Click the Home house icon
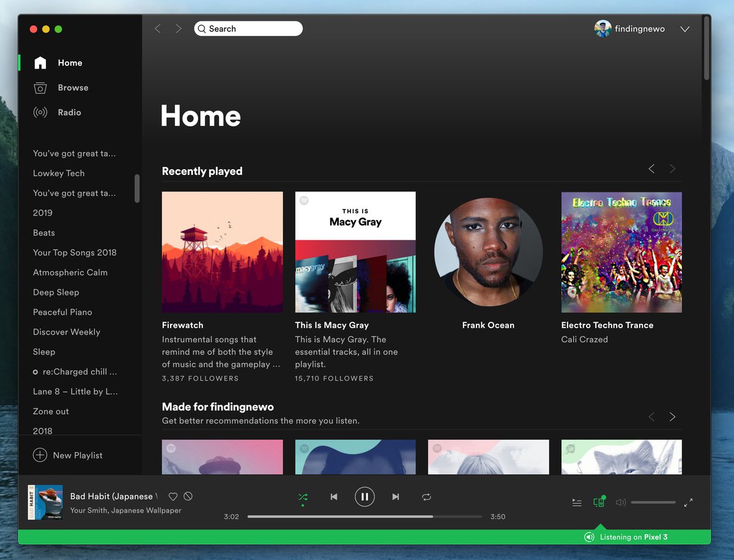The width and height of the screenshot is (734, 560). pyautogui.click(x=40, y=63)
